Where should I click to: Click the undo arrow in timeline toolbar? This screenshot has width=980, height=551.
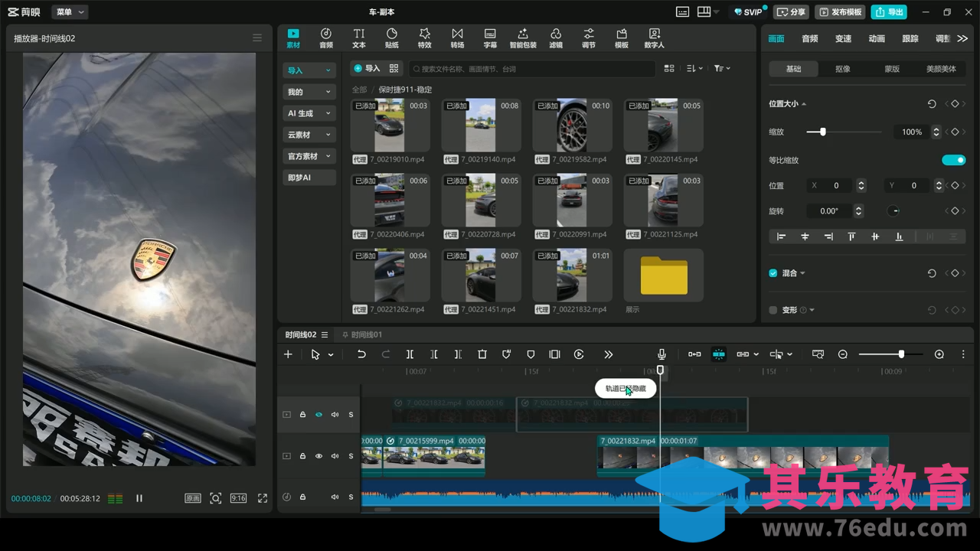(361, 354)
